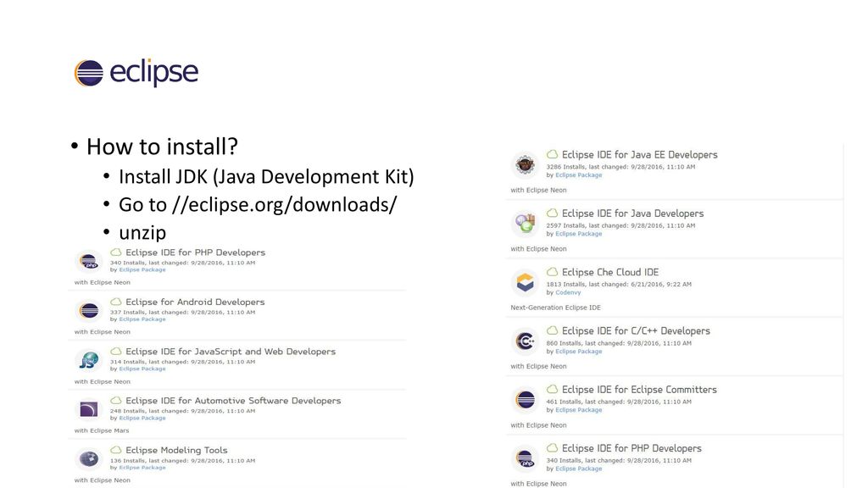Follow Eclipse Package link under Android Developers

(142, 319)
